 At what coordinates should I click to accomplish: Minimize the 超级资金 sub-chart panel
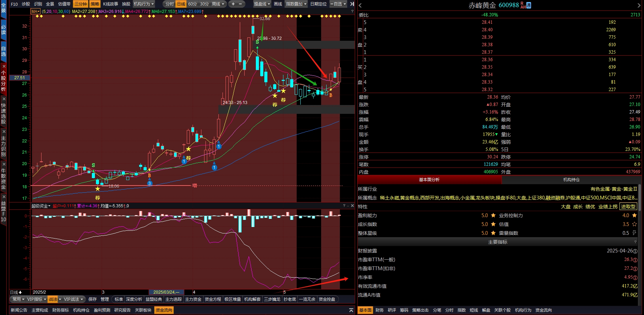348,206
